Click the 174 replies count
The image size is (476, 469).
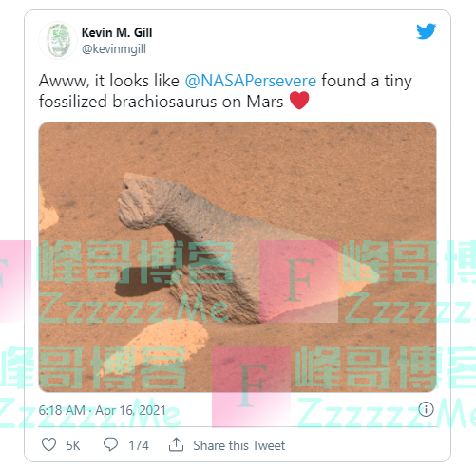pos(139,445)
